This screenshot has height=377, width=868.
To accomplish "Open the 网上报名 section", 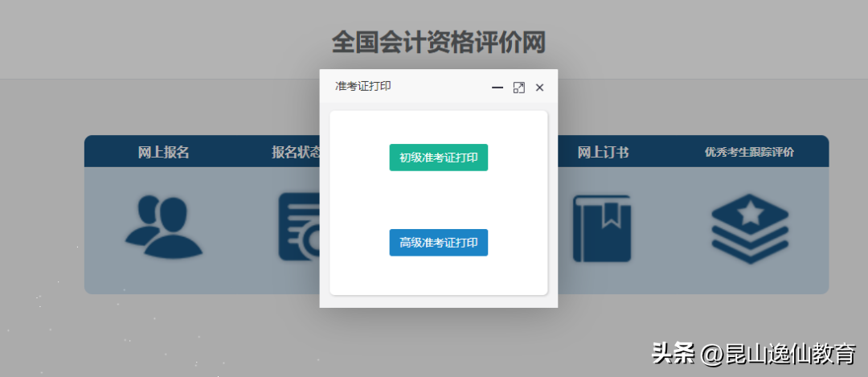I will tap(163, 152).
